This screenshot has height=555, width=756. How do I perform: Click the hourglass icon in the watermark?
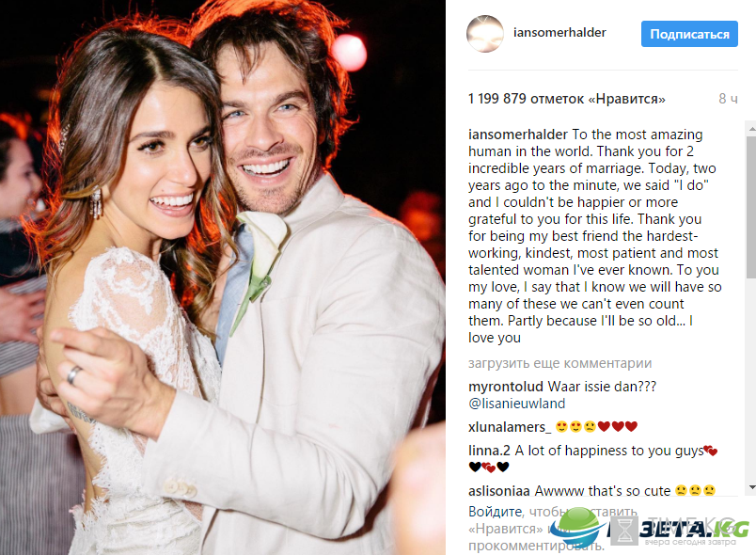[624, 531]
